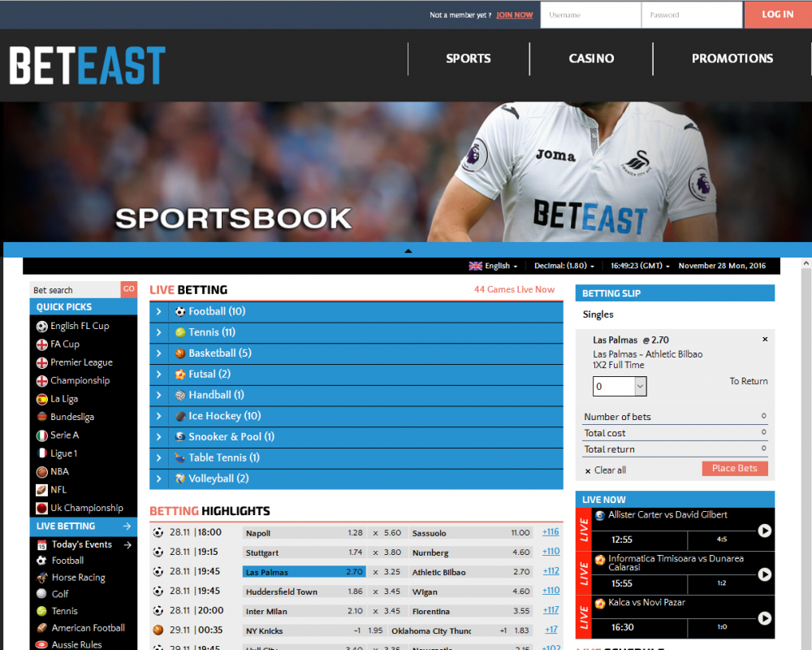Open the Decimal odds format dropdown

click(564, 266)
